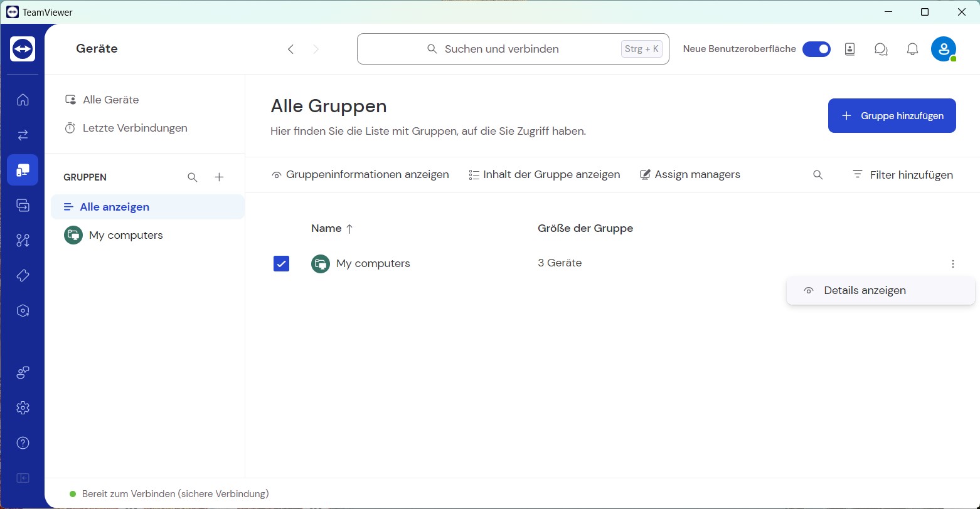980x509 pixels.
Task: Open the settings gear in sidebar
Action: [x=23, y=408]
